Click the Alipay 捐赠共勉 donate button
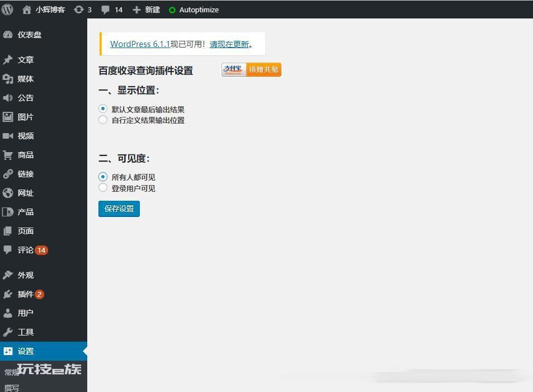This screenshot has width=533, height=392. [251, 70]
